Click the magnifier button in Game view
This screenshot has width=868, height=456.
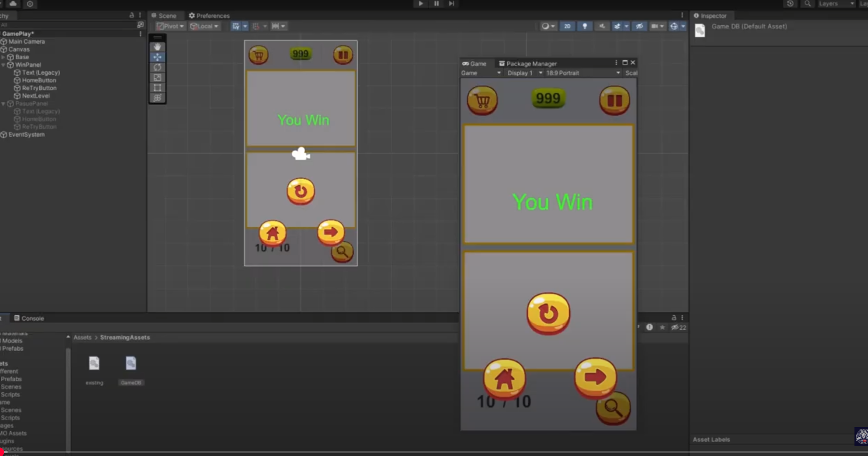click(613, 408)
